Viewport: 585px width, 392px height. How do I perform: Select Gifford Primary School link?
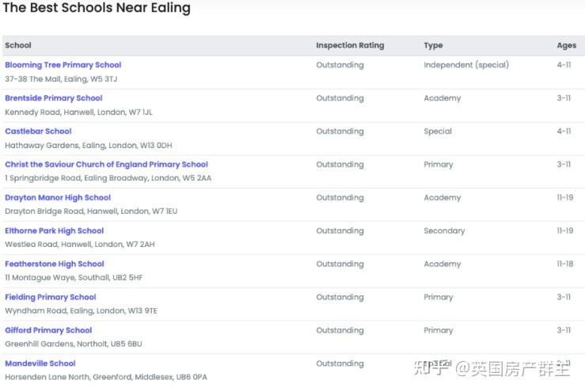pyautogui.click(x=48, y=331)
